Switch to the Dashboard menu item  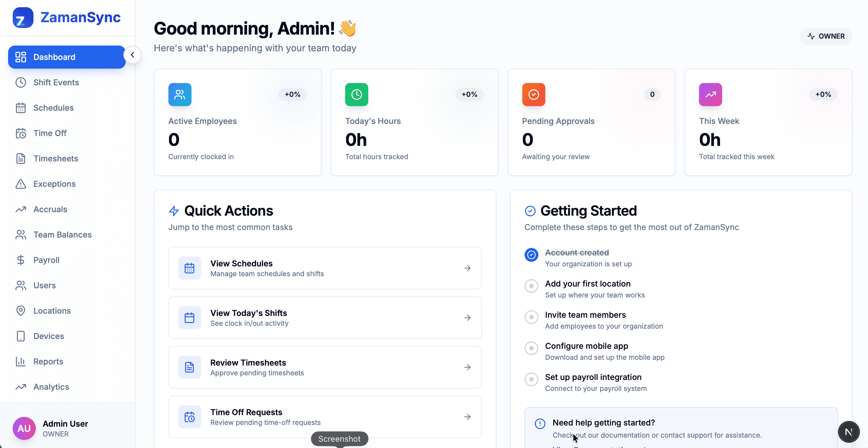(x=54, y=57)
